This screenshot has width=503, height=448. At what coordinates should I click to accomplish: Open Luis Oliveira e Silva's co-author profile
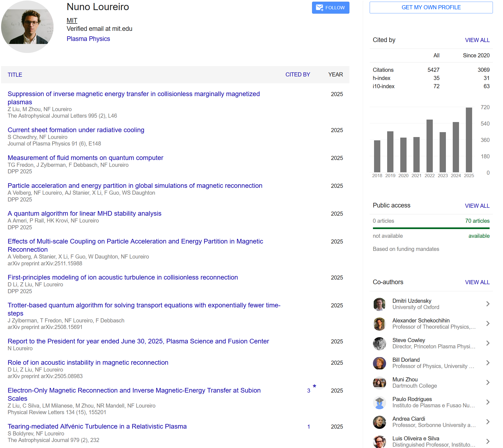pyautogui.click(x=416, y=438)
